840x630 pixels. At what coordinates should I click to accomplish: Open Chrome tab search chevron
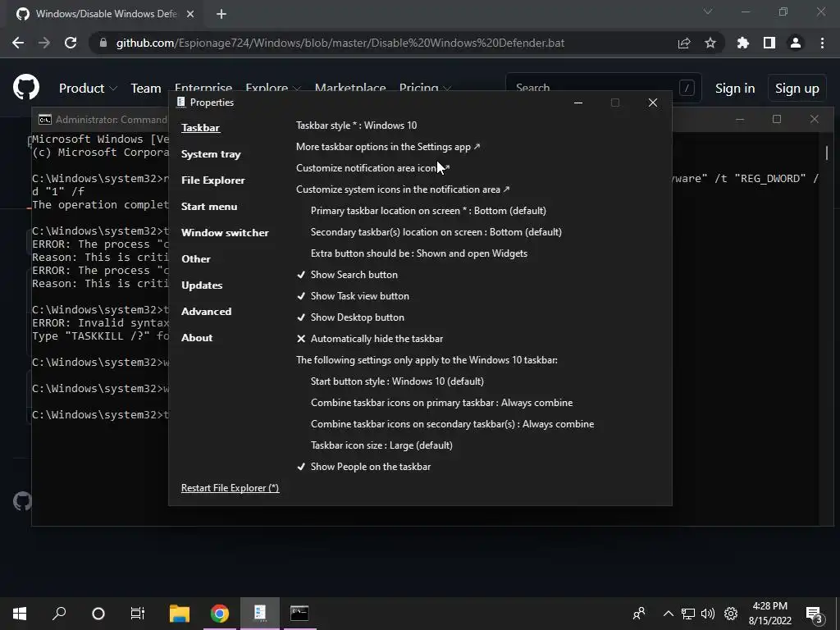pyautogui.click(x=708, y=11)
